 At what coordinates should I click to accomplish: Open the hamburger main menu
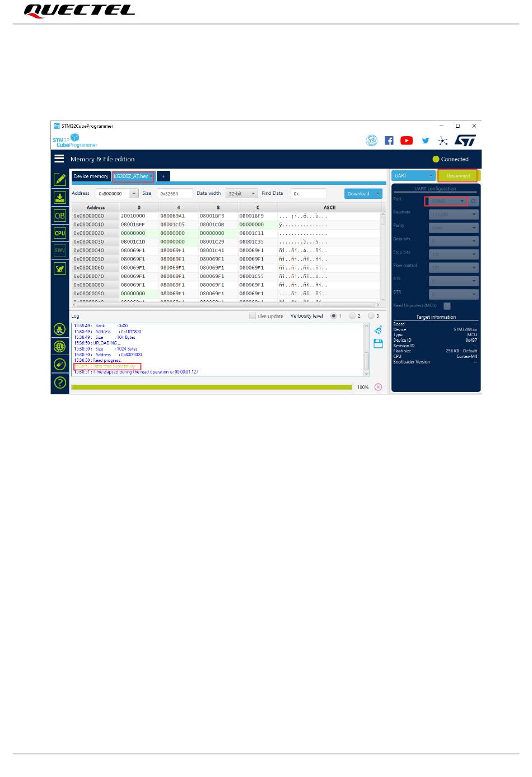click(59, 159)
